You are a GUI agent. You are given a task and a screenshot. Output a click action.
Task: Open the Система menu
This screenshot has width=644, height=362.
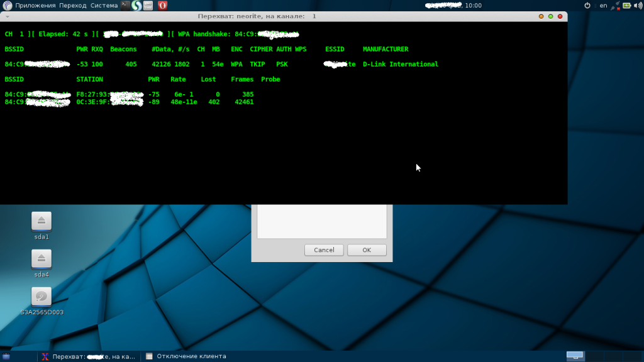(x=104, y=5)
